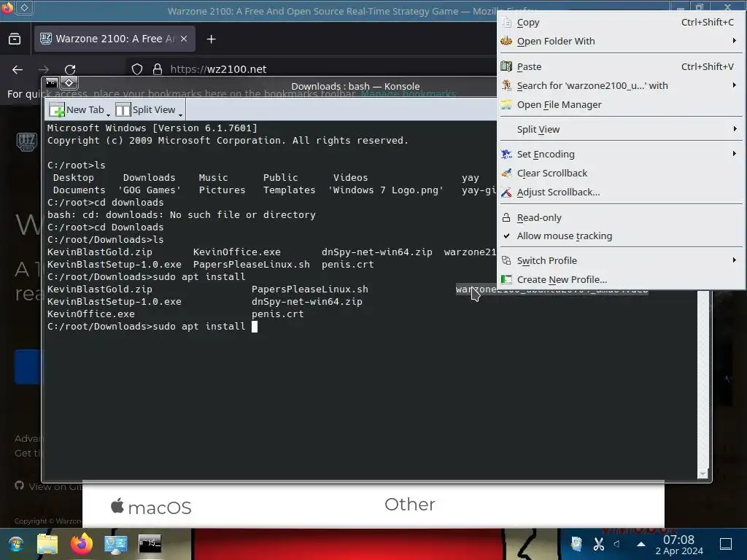Click the system settings monitor taskbar icon
The width and height of the screenshot is (747, 560).
(116, 544)
